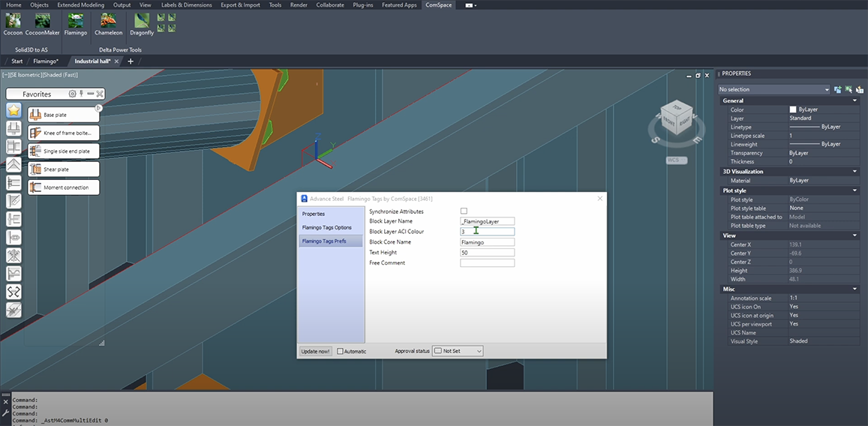Collapse the View properties section
Image resolution: width=868 pixels, height=426 pixels.
pyautogui.click(x=855, y=235)
